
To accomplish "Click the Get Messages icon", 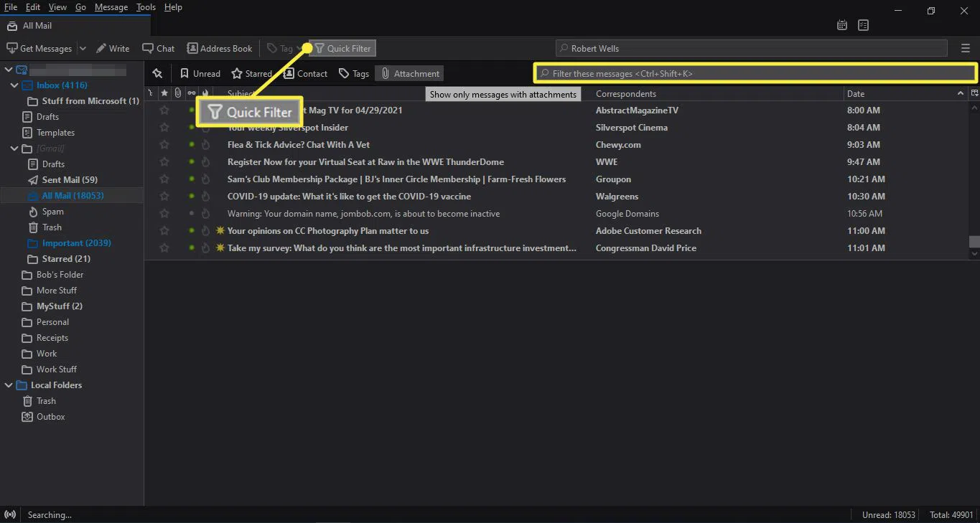I will point(12,49).
